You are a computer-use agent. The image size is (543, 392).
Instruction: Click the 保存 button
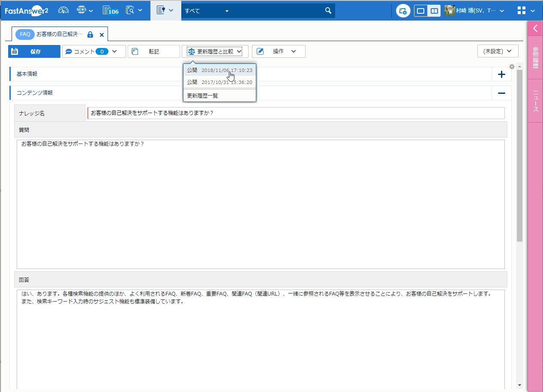click(34, 51)
